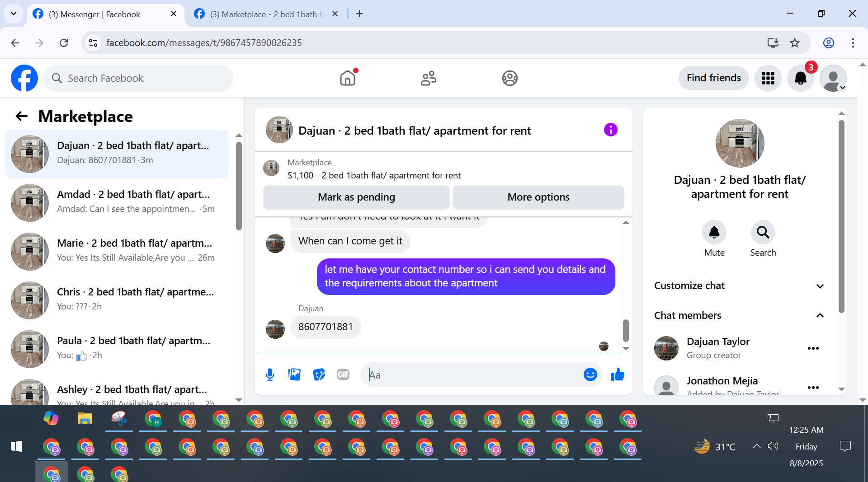View site information icon in address bar
This screenshot has height=482, width=868.
93,43
